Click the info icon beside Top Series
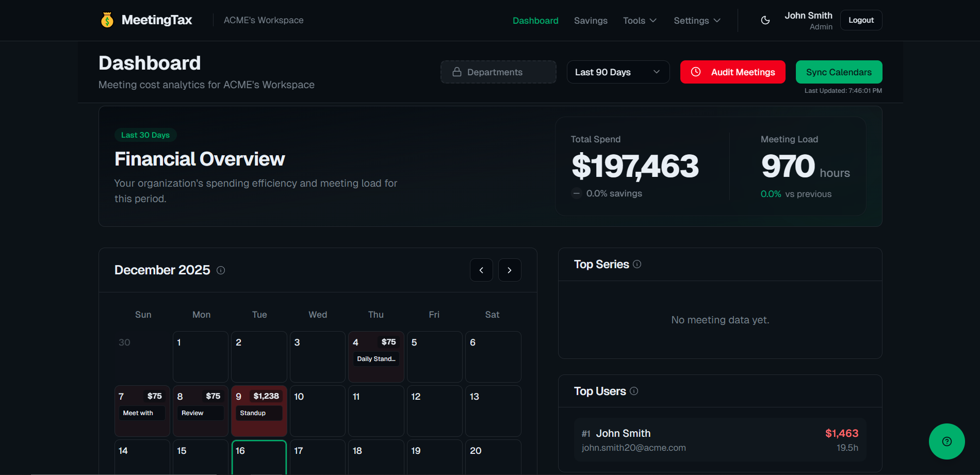Screen dimensions: 980x475 [637, 264]
